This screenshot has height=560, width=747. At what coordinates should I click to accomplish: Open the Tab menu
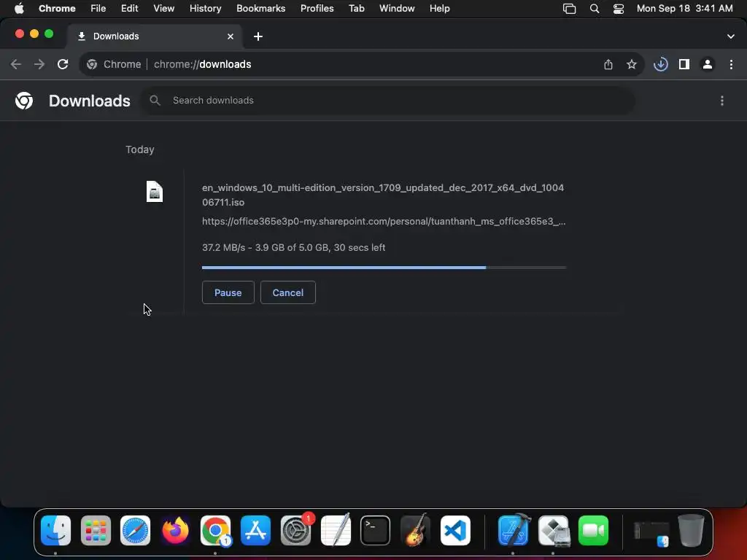[x=356, y=9]
